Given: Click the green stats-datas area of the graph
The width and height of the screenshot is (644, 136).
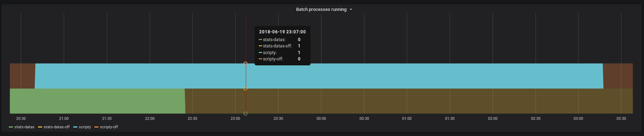Looking at the screenshot, I should [97, 101].
